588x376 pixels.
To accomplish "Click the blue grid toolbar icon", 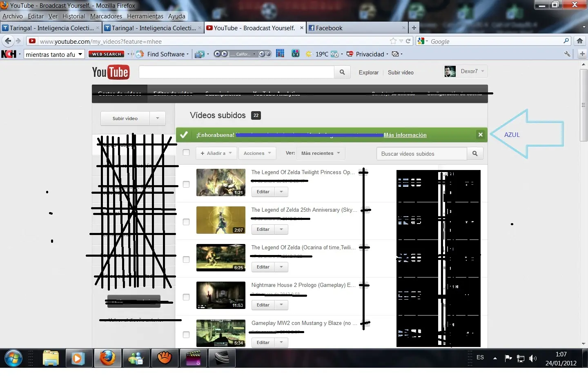I will pyautogui.click(x=280, y=54).
